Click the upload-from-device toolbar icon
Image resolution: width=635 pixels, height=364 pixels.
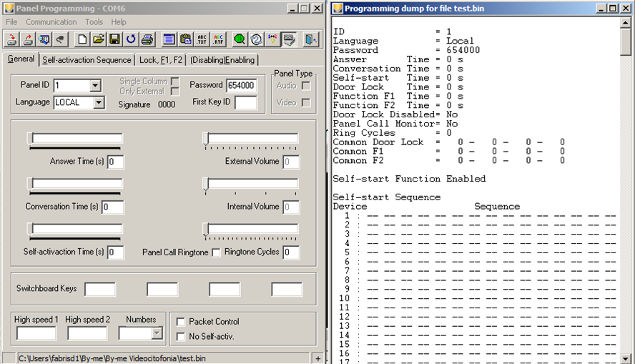[28, 39]
